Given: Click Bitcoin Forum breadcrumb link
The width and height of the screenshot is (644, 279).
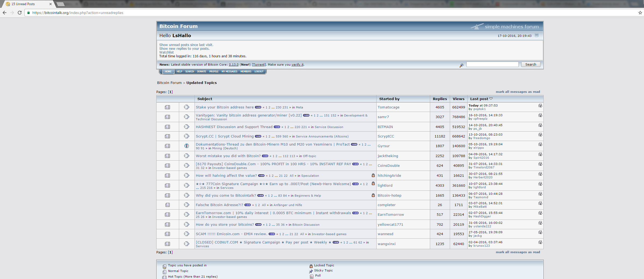Looking at the screenshot, I should (x=169, y=83).
